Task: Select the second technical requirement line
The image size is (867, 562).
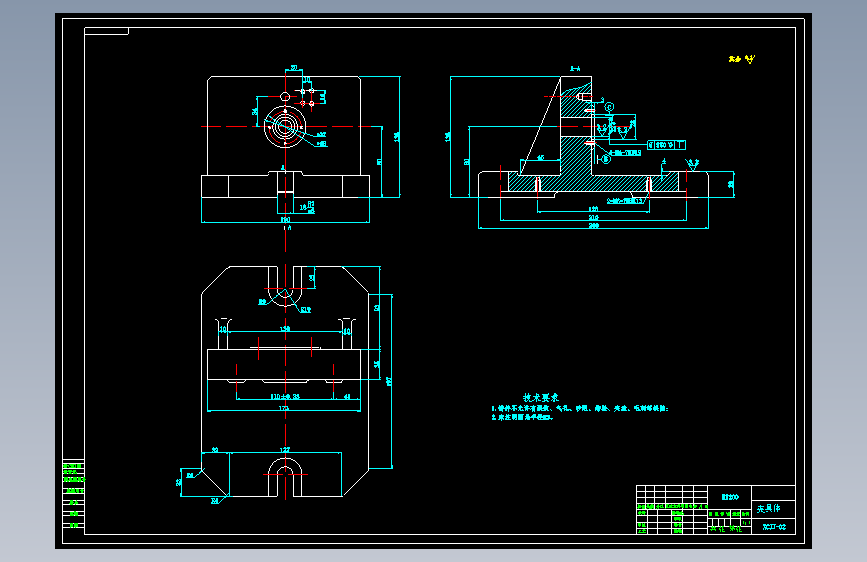Action: pyautogui.click(x=522, y=418)
